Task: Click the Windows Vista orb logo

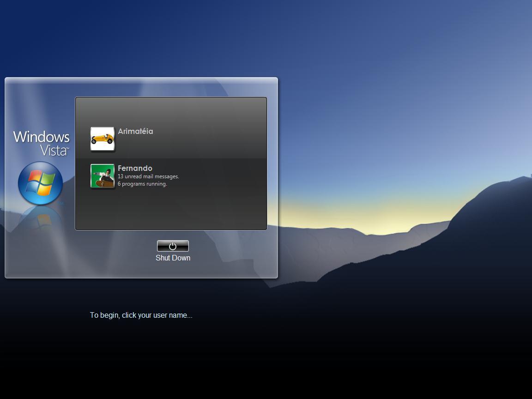Action: click(40, 183)
